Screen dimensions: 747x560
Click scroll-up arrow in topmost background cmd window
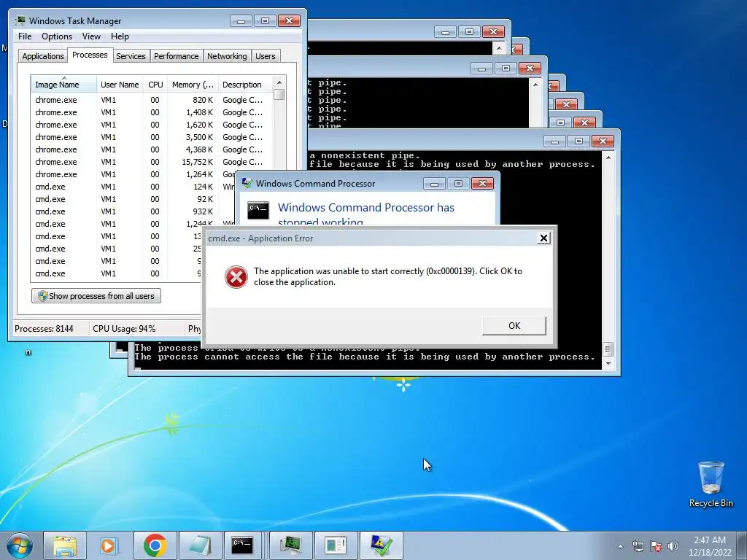coord(499,47)
